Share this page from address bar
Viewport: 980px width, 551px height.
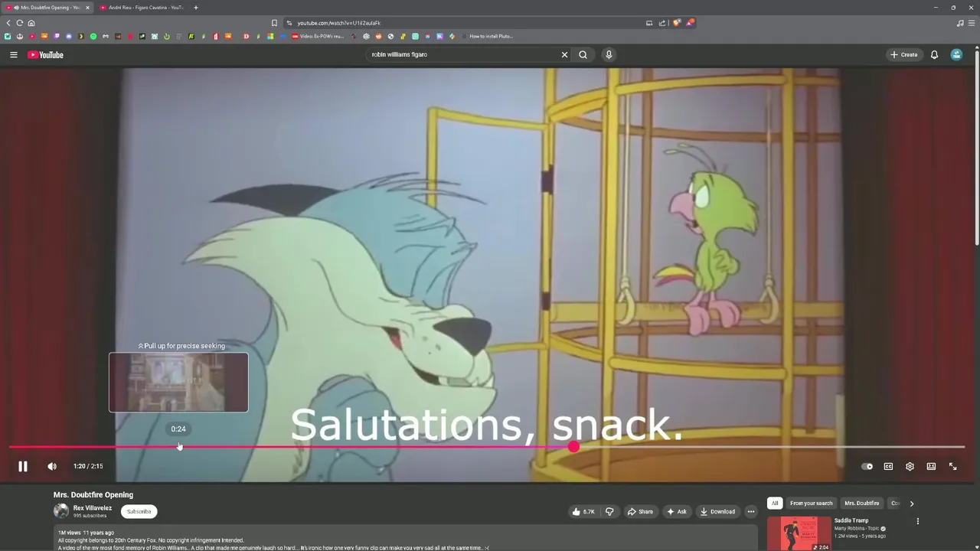coord(661,23)
